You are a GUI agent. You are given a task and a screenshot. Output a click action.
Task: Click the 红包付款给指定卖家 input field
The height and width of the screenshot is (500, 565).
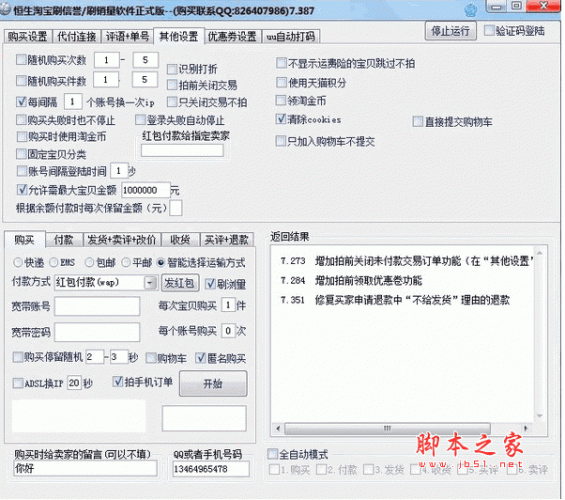[x=182, y=151]
